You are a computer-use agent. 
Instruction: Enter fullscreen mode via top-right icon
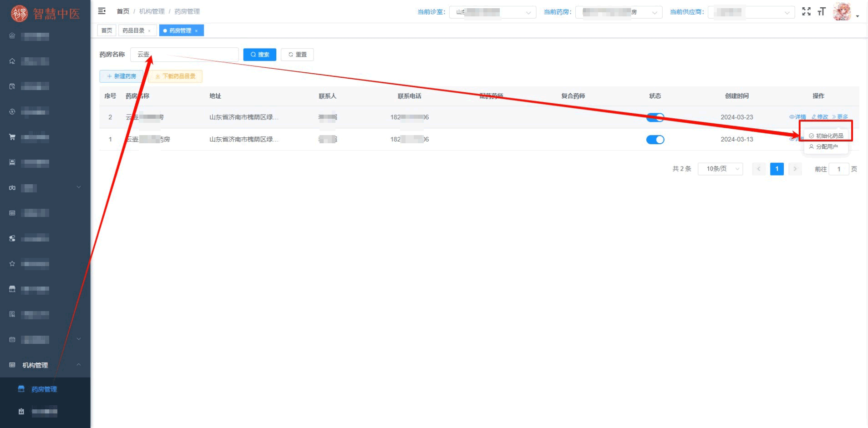806,11
